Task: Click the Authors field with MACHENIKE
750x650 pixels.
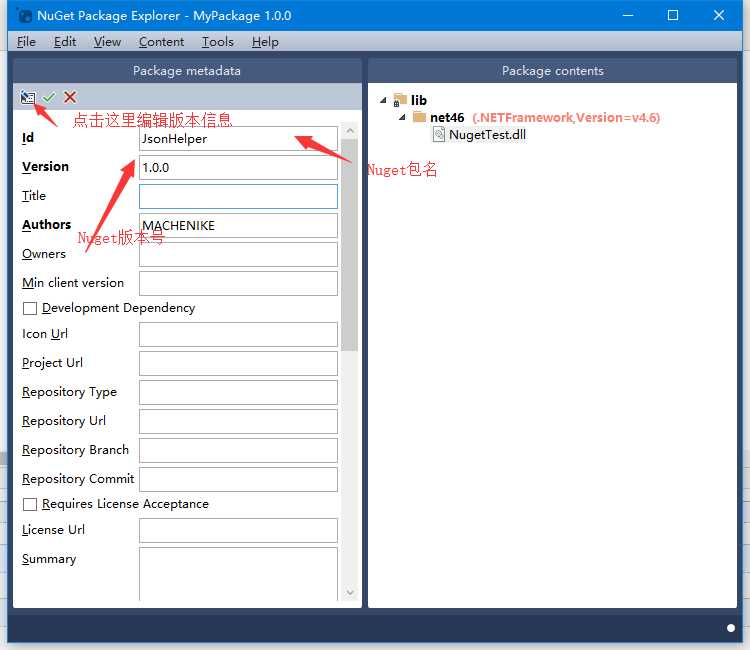Action: [x=238, y=225]
